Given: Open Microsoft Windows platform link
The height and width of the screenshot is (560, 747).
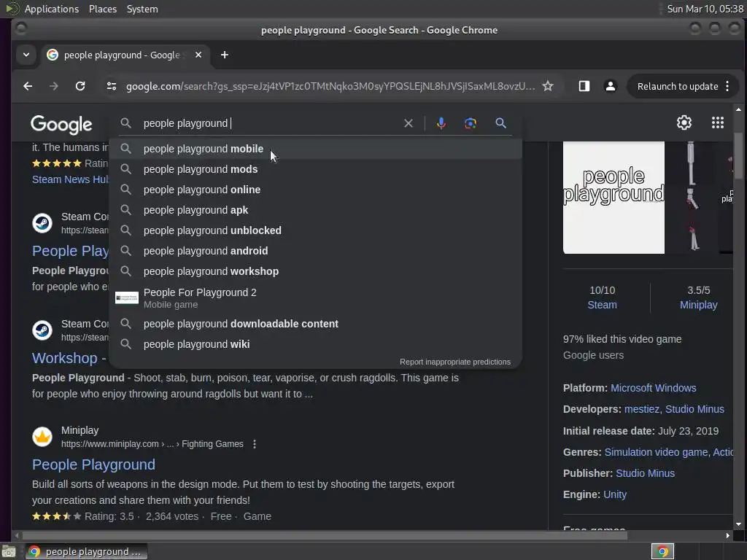Looking at the screenshot, I should point(653,388).
